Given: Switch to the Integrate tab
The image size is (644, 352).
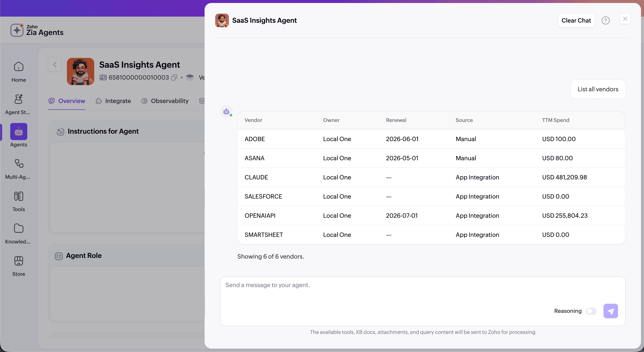Looking at the screenshot, I should (113, 101).
